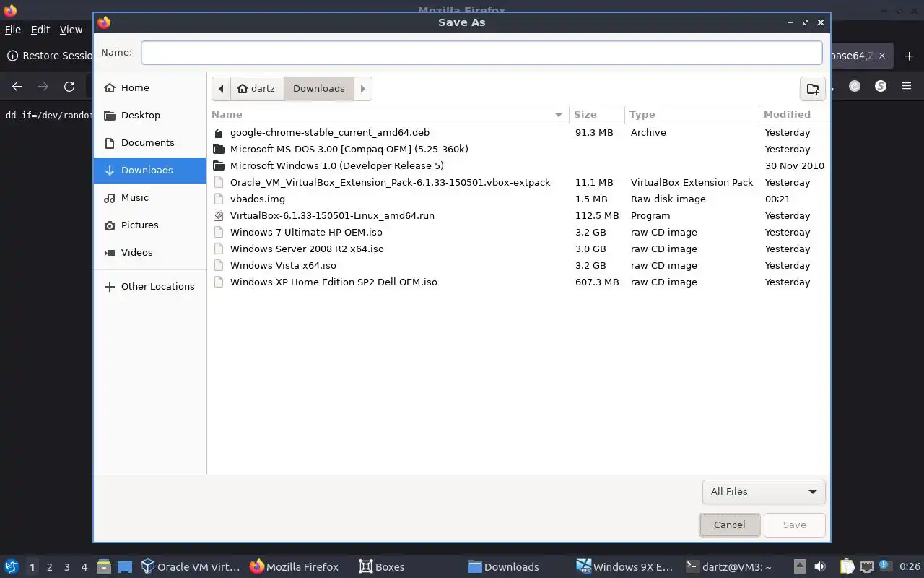
Task: Click Firefox reload button
Action: pyautogui.click(x=69, y=87)
